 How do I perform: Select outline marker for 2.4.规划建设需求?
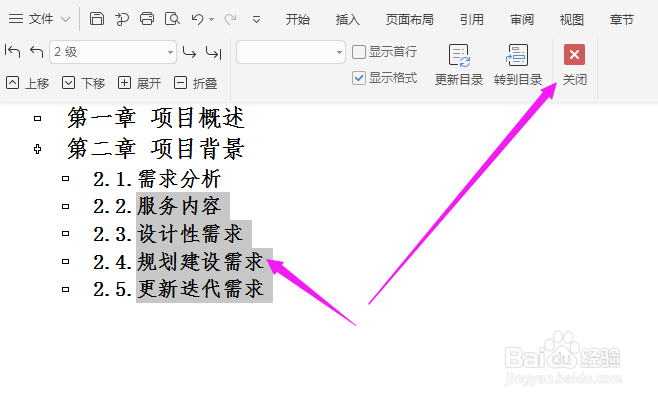click(65, 261)
